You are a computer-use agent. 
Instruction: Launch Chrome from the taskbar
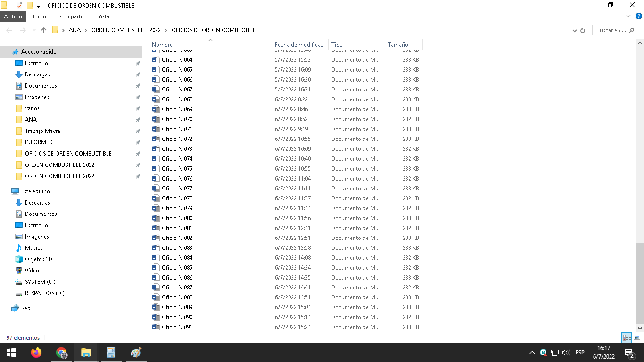coord(61,353)
